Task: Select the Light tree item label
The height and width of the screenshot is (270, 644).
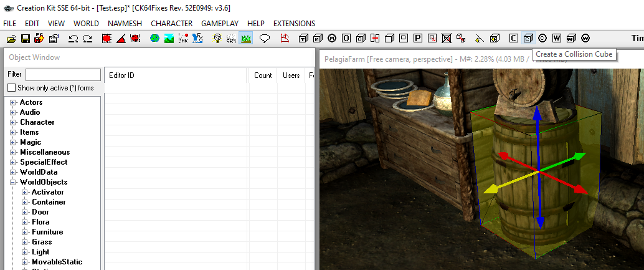Action: pyautogui.click(x=40, y=252)
